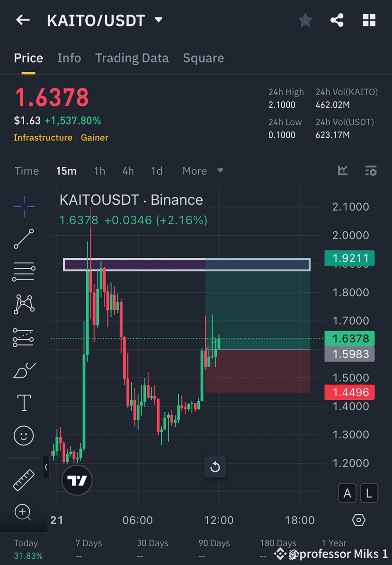
Task: Select the 1h chart interval
Action: click(x=99, y=170)
